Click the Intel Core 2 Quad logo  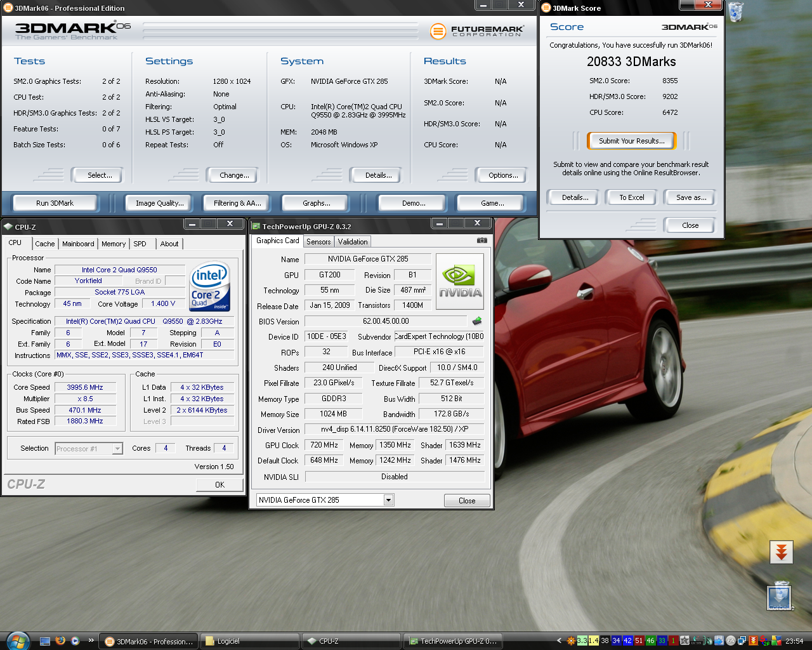point(210,287)
